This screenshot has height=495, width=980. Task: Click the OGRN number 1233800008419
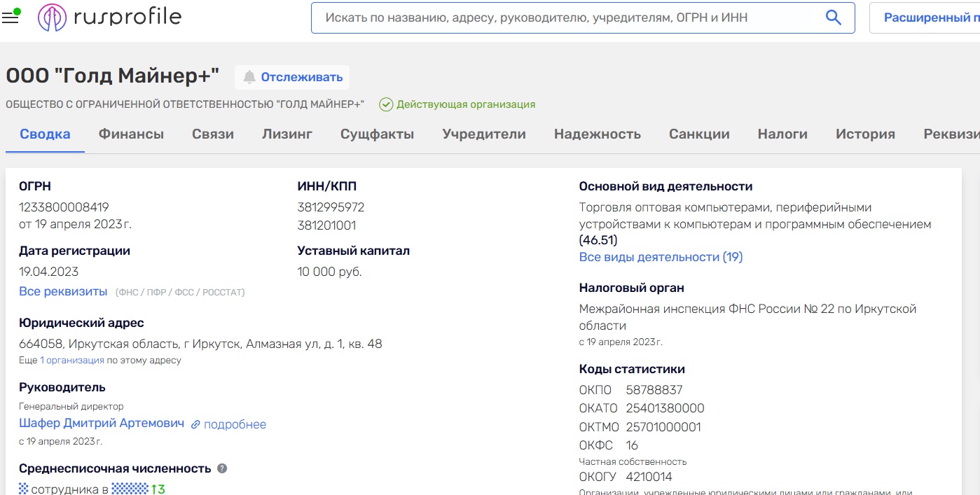pyautogui.click(x=64, y=207)
